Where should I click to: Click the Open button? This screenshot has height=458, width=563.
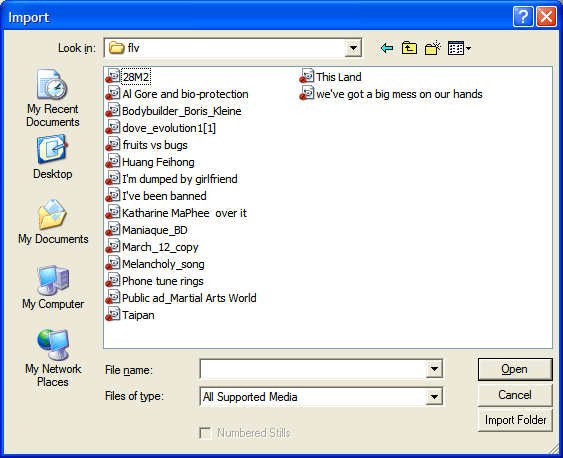click(515, 369)
